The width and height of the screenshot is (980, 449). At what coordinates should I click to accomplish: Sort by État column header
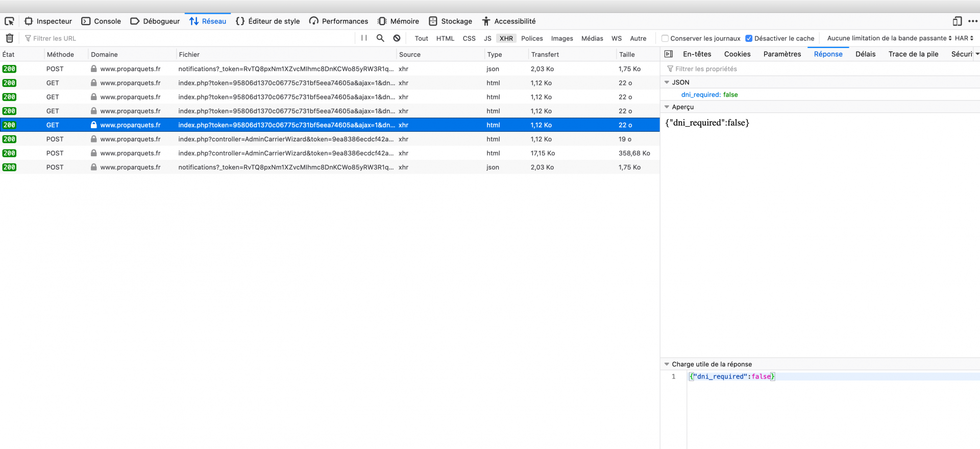[x=21, y=54]
